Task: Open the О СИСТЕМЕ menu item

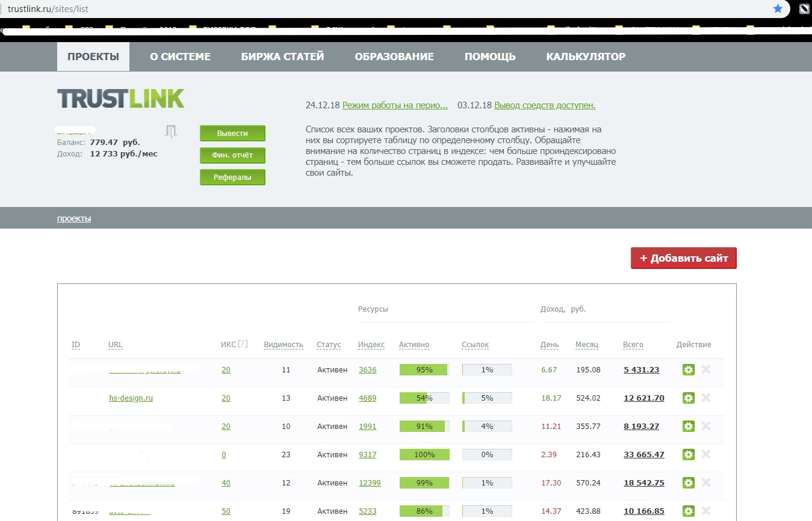Action: [180, 57]
